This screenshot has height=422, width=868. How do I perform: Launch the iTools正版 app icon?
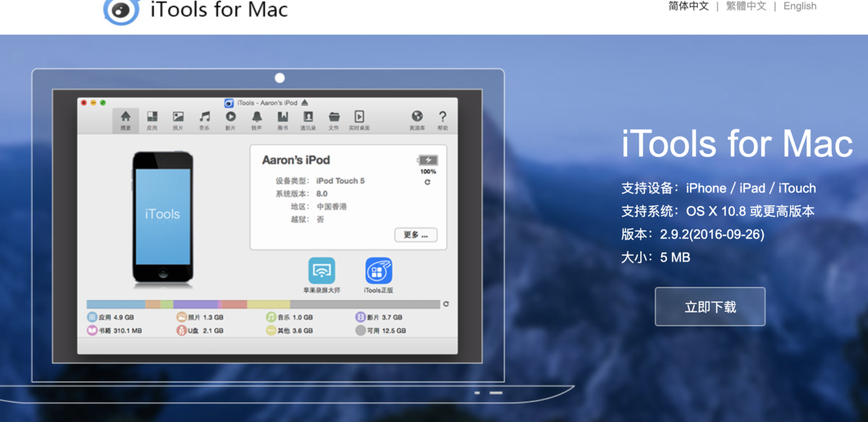point(378,270)
